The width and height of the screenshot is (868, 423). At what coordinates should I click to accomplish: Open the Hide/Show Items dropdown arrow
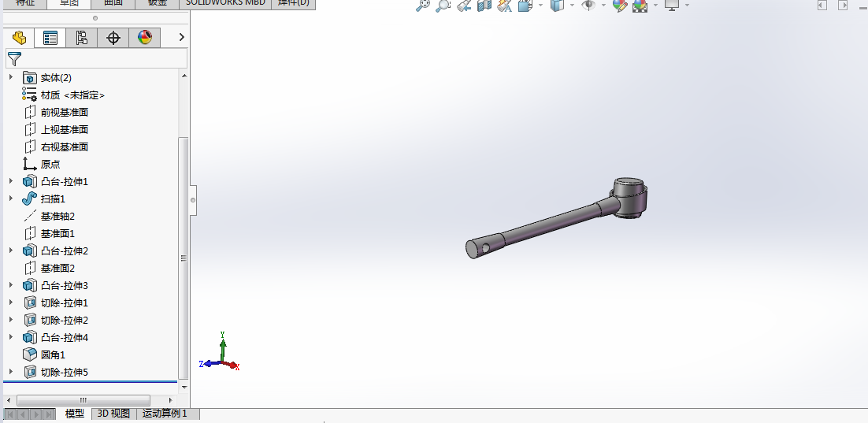pyautogui.click(x=603, y=6)
